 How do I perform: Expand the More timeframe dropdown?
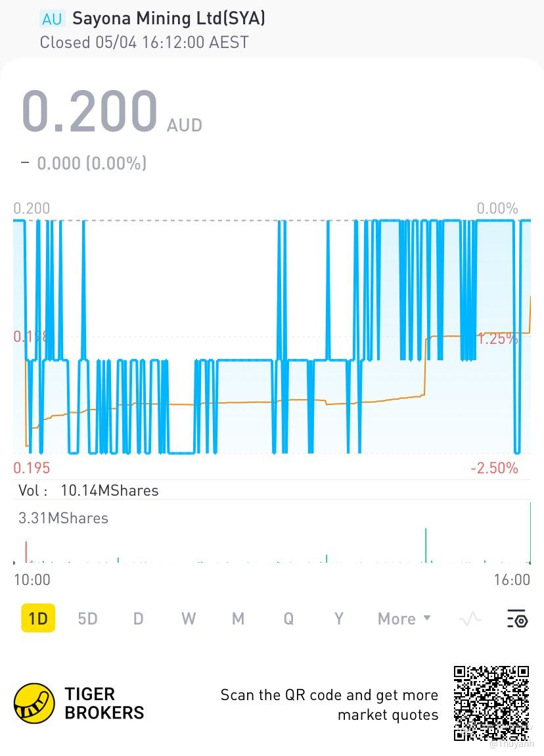(x=404, y=619)
